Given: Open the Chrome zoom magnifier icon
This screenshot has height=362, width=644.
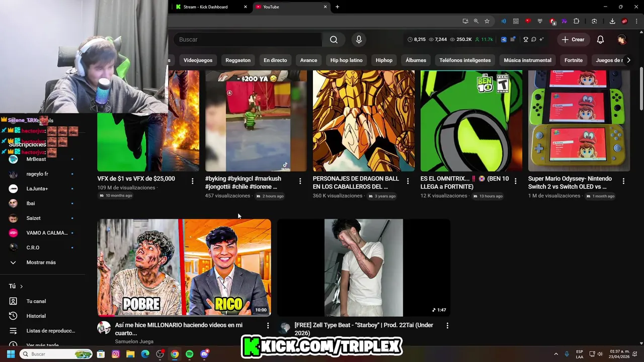Looking at the screenshot, I should [476, 21].
